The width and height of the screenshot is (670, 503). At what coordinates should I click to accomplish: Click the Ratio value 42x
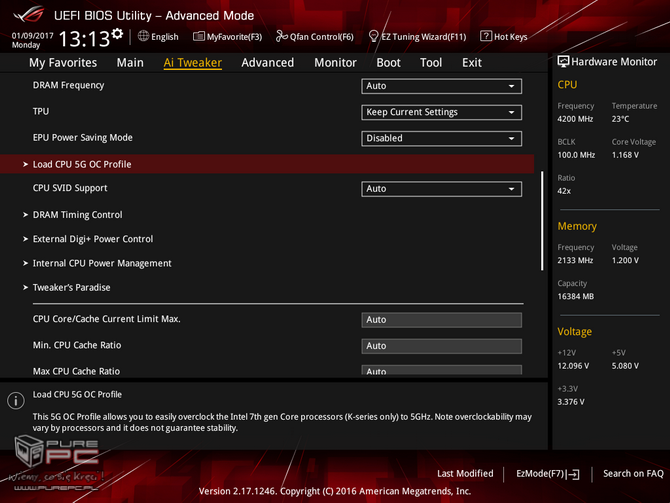tap(564, 191)
